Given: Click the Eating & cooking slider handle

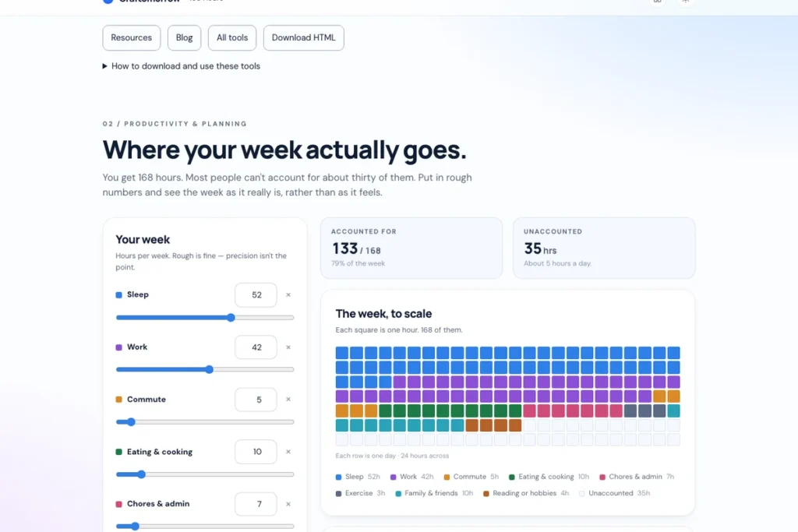Looking at the screenshot, I should (x=142, y=474).
